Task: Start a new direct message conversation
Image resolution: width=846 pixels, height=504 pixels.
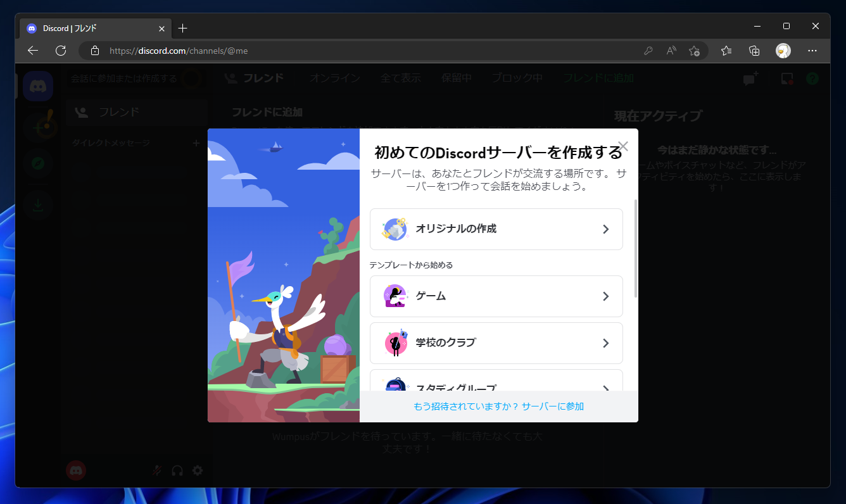Action: 749,79
